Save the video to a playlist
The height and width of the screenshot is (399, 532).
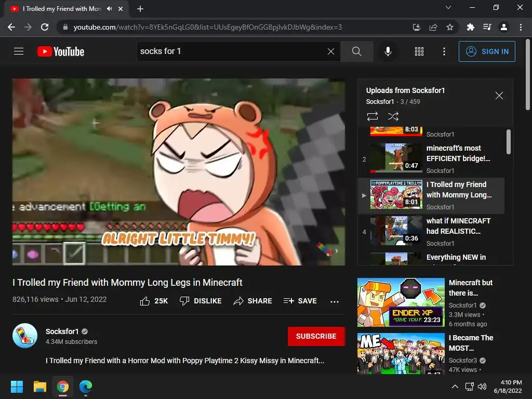click(300, 301)
